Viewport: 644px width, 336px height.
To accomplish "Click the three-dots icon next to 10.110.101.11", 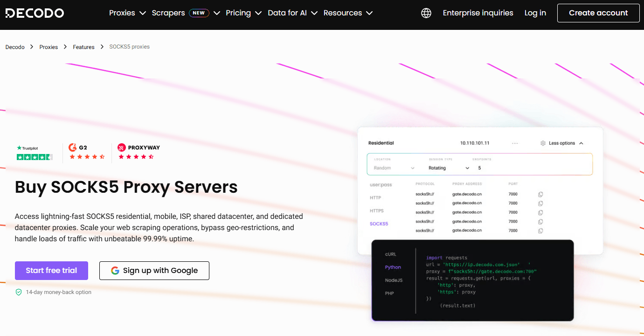I will (x=515, y=143).
